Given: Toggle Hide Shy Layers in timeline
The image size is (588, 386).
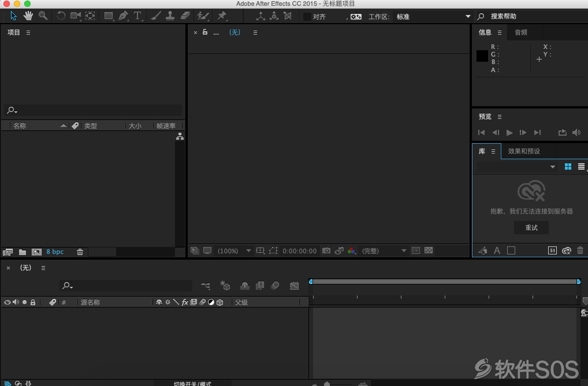Looking at the screenshot, I should (x=245, y=286).
